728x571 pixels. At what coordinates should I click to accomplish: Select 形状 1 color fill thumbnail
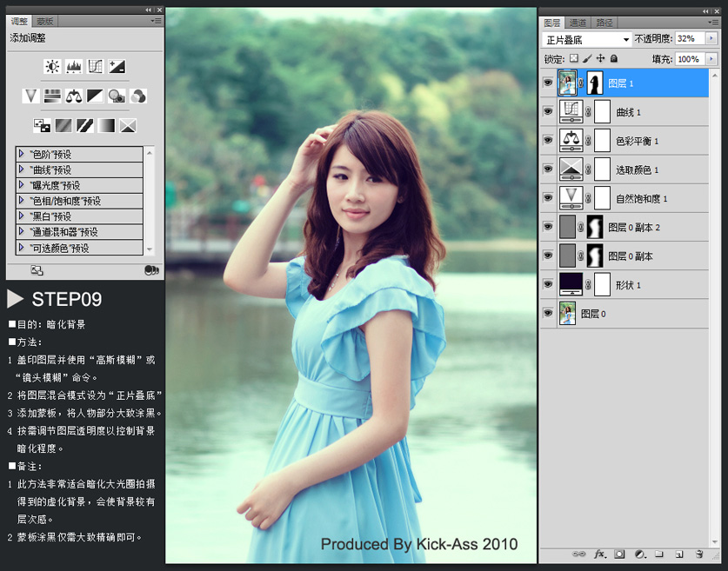571,284
